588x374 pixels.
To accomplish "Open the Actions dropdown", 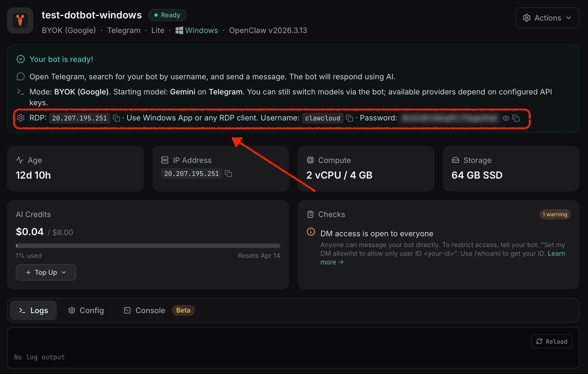I will [x=547, y=18].
